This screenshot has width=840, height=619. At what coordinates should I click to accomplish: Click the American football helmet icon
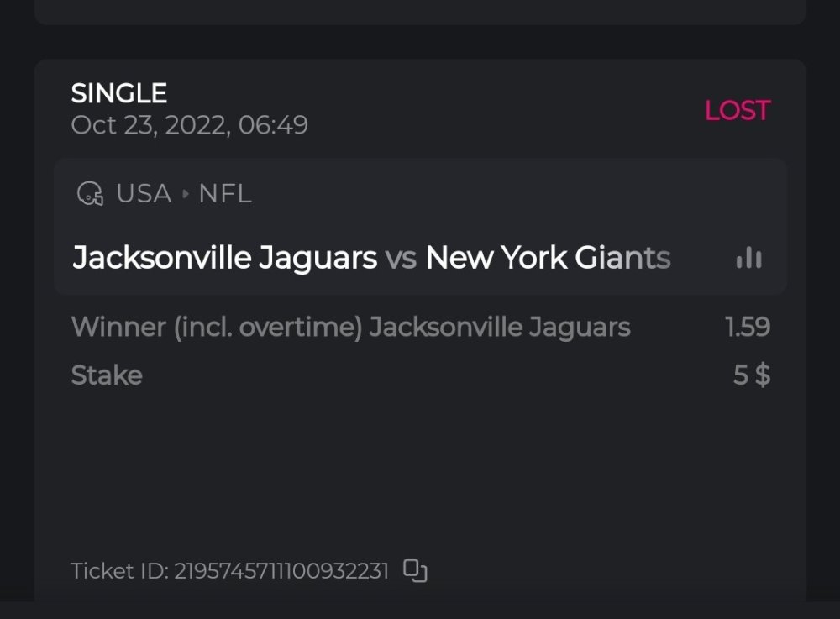coord(90,194)
